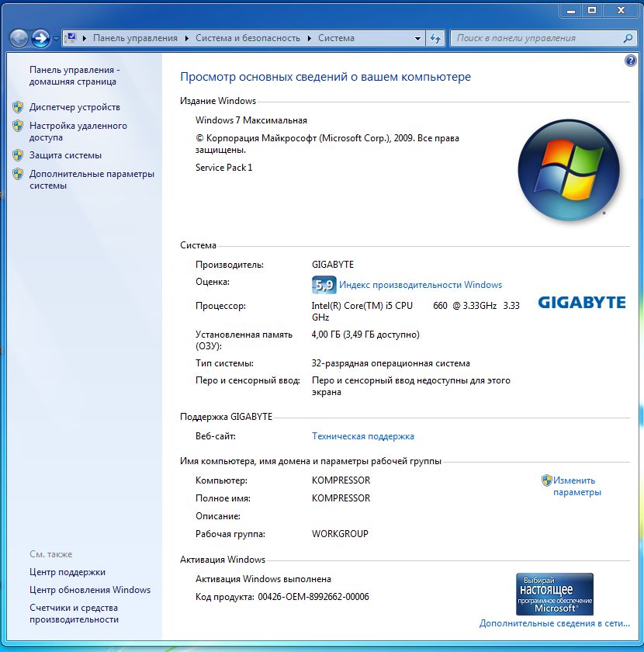Click the refresh button beside address bar

435,38
